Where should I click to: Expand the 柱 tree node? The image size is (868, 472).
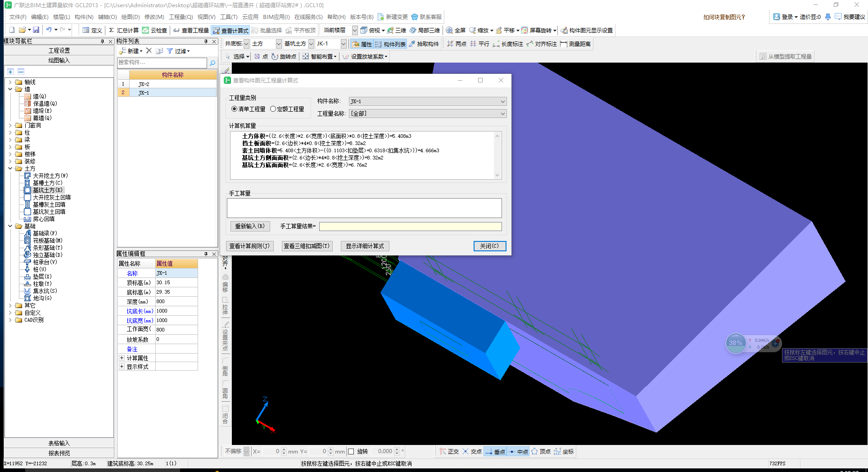[x=10, y=132]
